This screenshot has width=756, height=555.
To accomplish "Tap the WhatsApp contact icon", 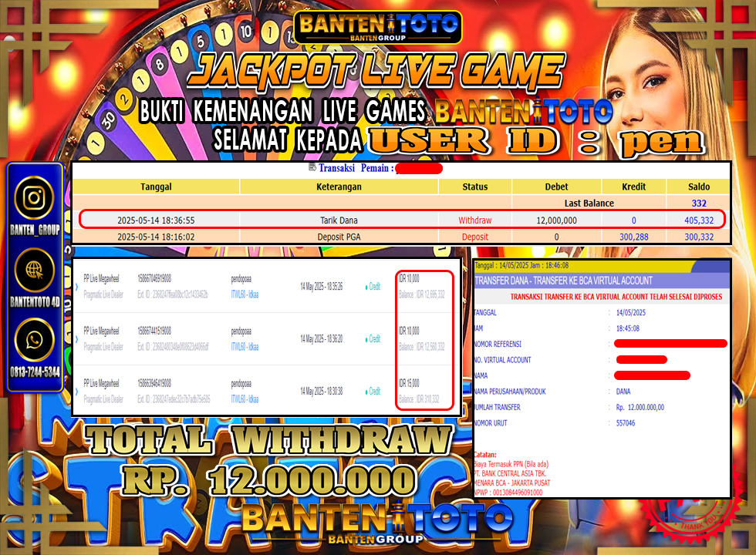I will coord(34,339).
